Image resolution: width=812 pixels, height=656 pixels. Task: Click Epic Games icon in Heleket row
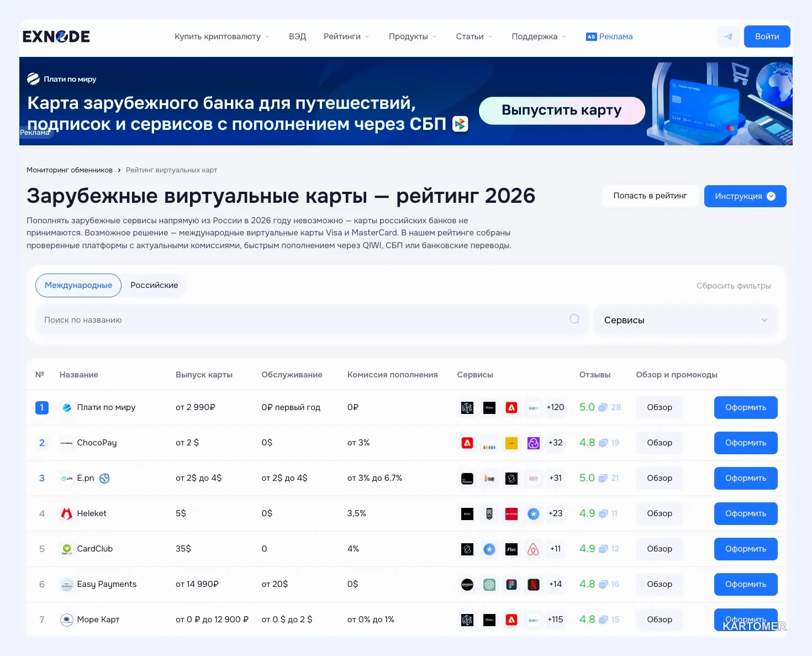click(x=489, y=513)
